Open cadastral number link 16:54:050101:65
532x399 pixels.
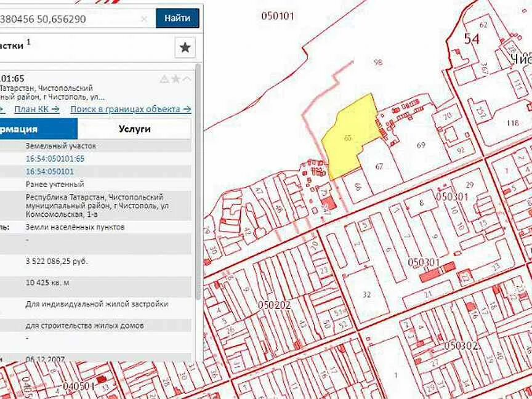click(x=55, y=159)
